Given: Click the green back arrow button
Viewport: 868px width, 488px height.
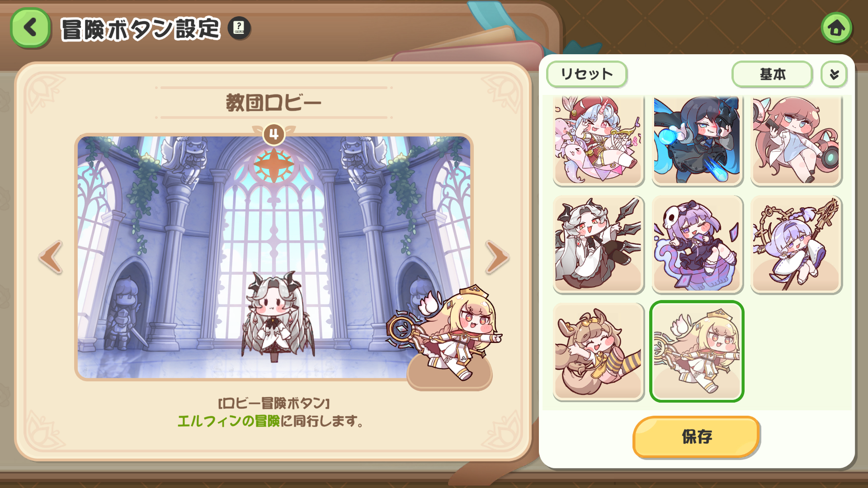Looking at the screenshot, I should 30,28.
